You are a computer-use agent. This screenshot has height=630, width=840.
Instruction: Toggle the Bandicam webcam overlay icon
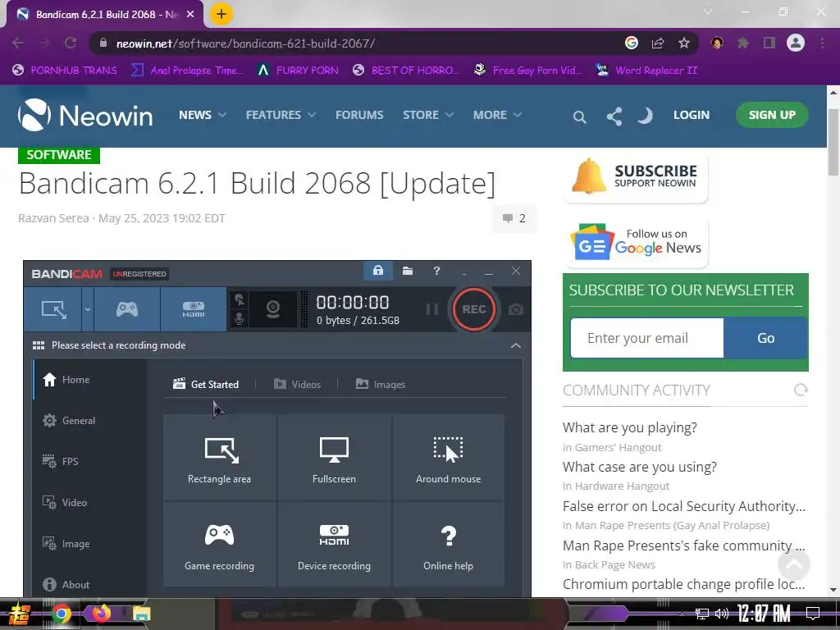[273, 309]
